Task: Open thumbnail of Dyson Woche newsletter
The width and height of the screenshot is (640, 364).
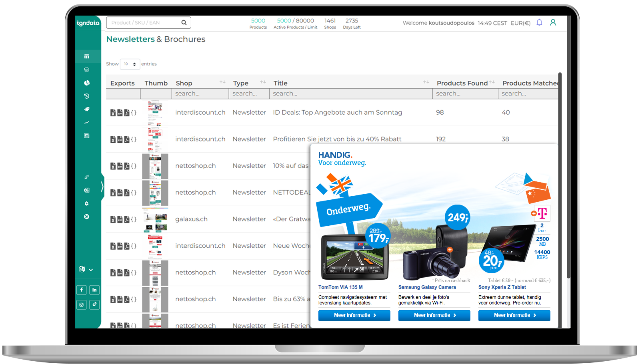Action: click(x=155, y=273)
